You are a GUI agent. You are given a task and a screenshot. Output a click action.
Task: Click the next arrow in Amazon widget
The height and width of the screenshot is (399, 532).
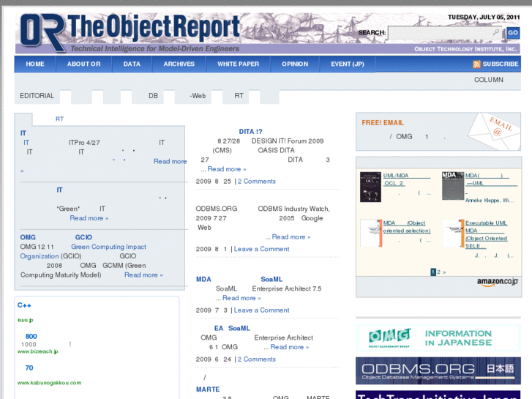444,272
